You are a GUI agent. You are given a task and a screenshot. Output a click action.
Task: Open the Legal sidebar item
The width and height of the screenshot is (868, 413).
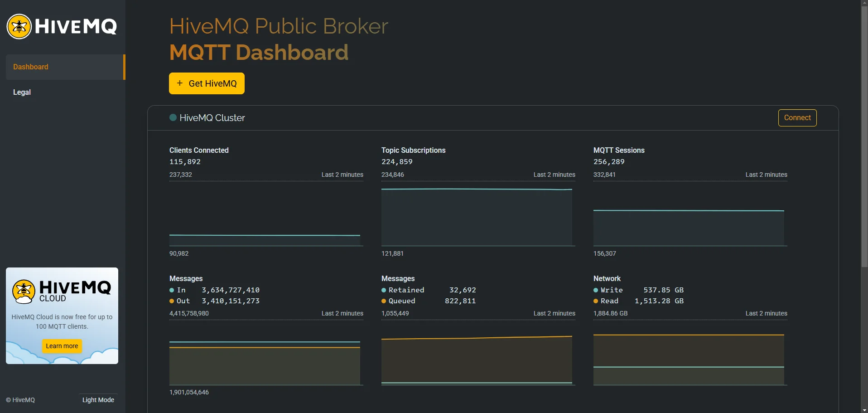[x=22, y=92]
